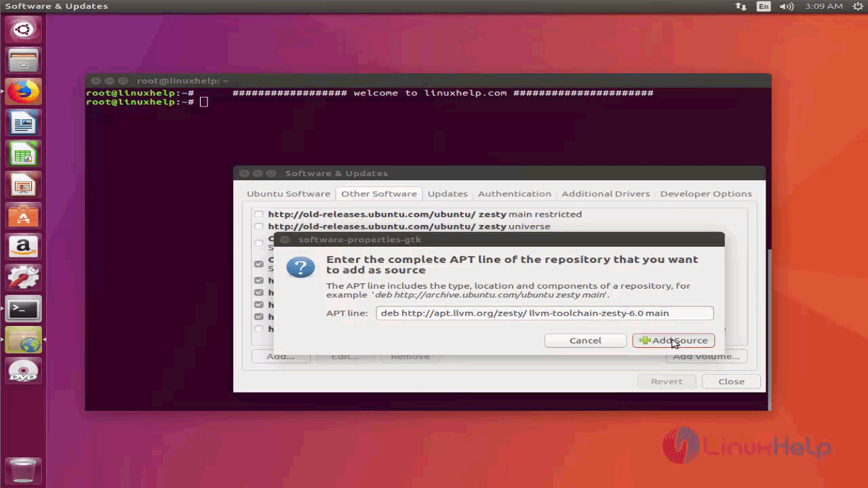This screenshot has height=488, width=868.
Task: Open the clock showing 3:09 AM
Action: [x=824, y=6]
